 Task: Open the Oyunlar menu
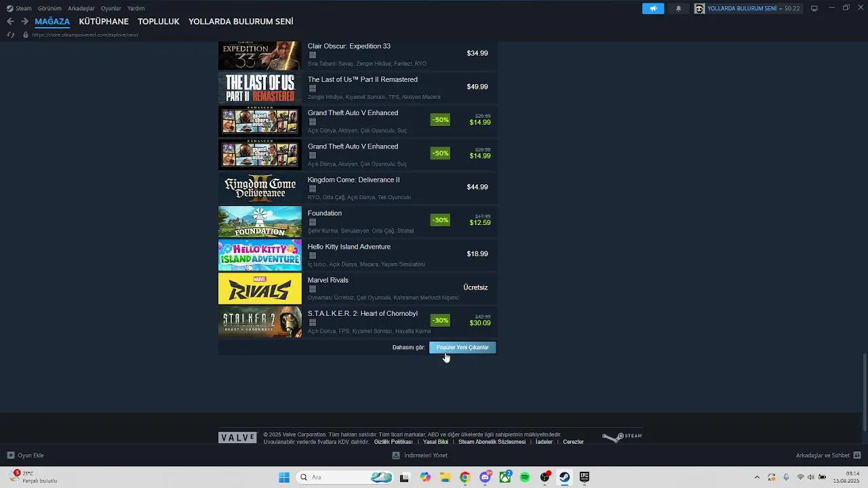[111, 8]
